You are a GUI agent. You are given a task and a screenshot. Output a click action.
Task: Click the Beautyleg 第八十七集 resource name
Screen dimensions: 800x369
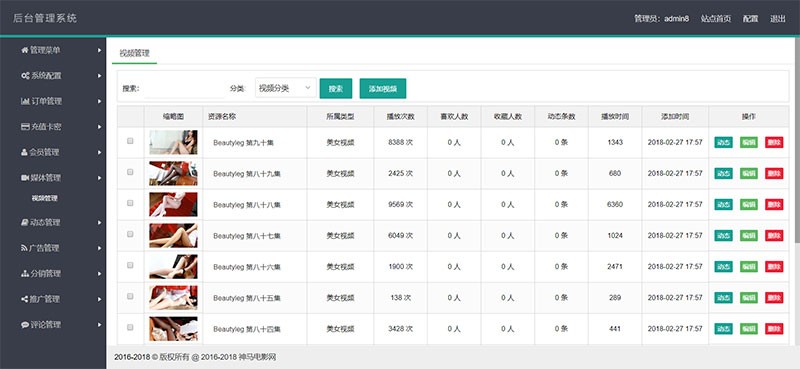tap(247, 236)
